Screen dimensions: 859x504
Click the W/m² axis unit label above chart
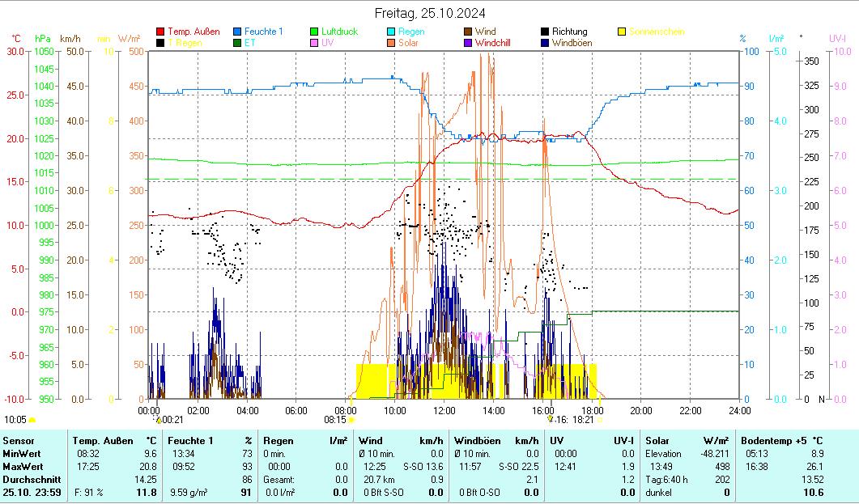130,39
